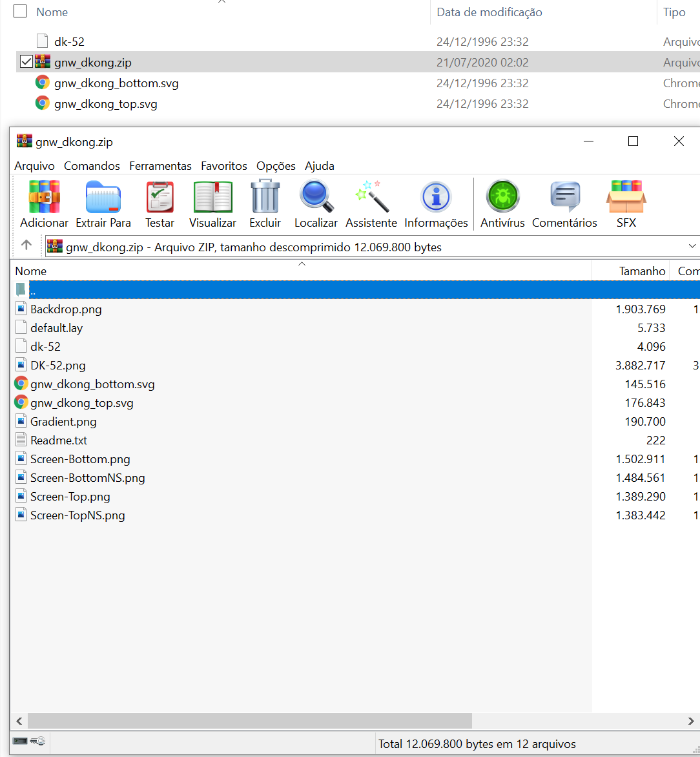Open Localizar search tool
This screenshot has width=700, height=757.
316,196
